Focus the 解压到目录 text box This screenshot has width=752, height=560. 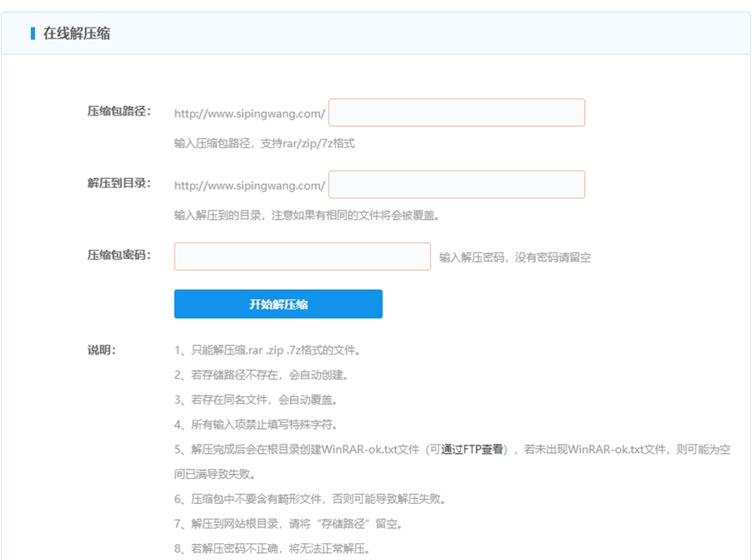pyautogui.click(x=456, y=185)
